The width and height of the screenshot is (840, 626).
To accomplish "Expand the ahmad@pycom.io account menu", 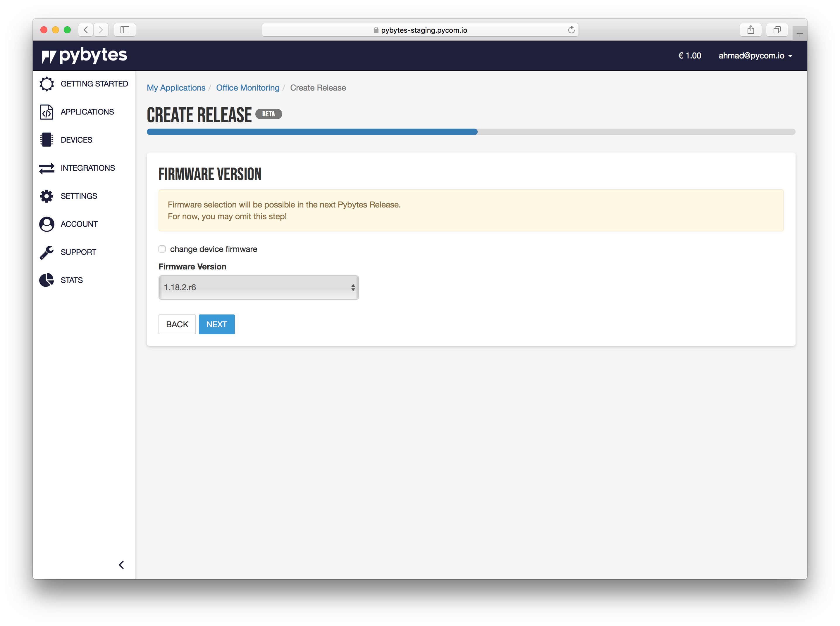I will tap(755, 56).
